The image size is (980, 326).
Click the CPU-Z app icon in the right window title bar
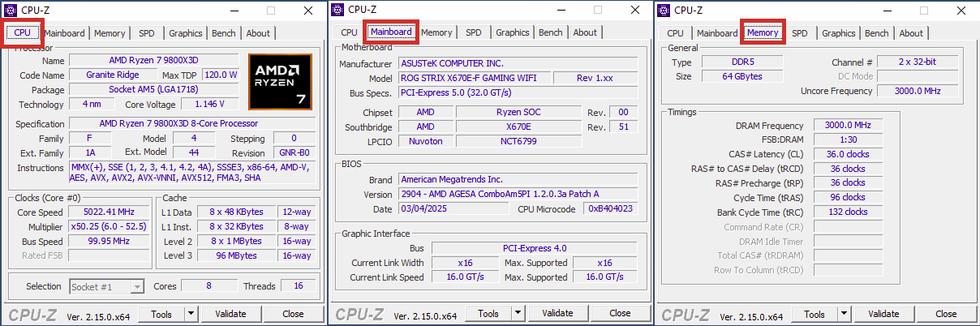pos(664,11)
